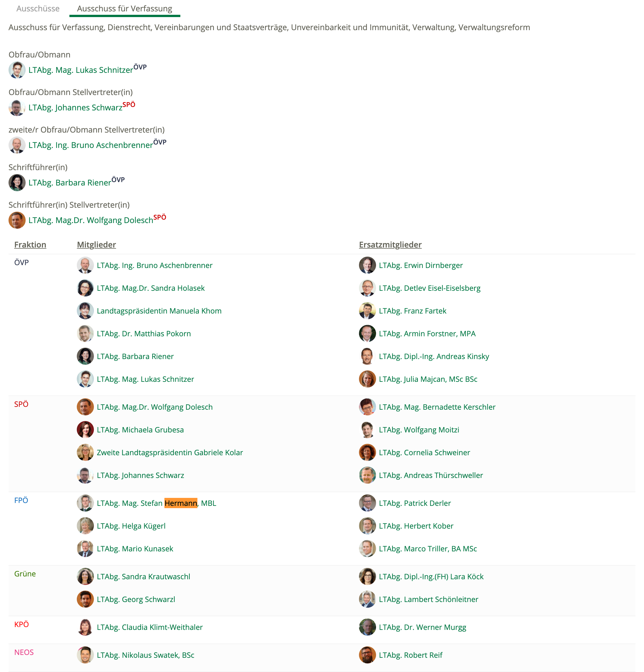Click Manuela Khom's round portrait photo
Image resolution: width=644 pixels, height=672 pixels.
[x=85, y=311]
